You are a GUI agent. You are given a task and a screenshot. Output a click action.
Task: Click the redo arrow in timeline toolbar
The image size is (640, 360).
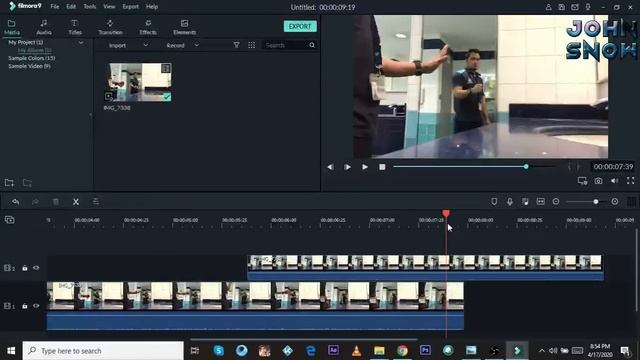(x=36, y=201)
